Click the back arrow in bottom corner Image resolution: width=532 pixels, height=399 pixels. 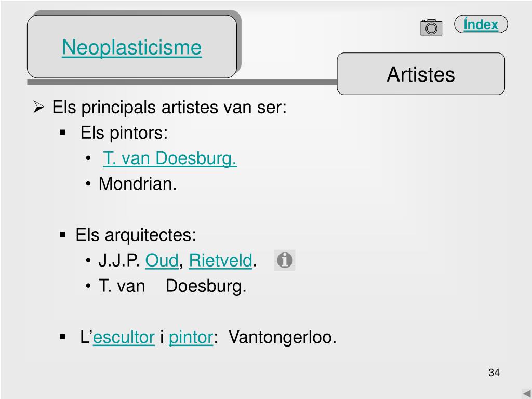[x=527, y=394]
